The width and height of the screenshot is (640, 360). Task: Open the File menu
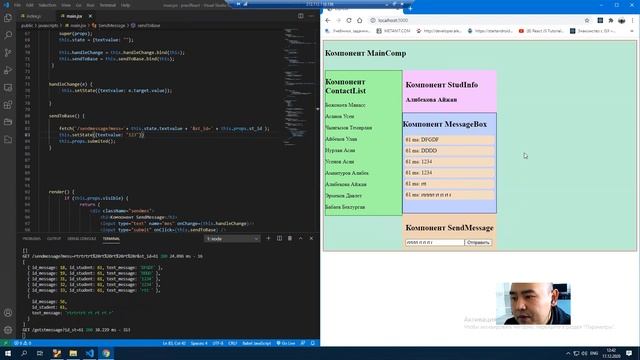coord(17,5)
